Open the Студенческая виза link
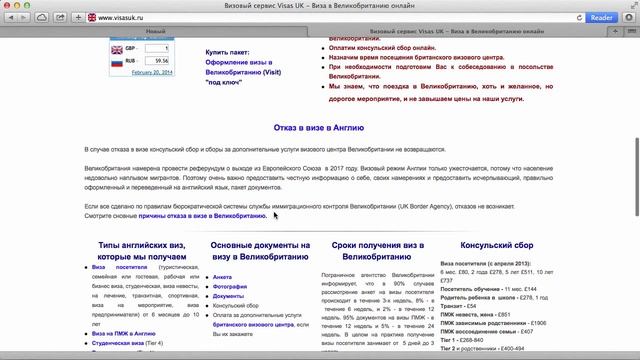This screenshot has width=640, height=360. point(118,343)
